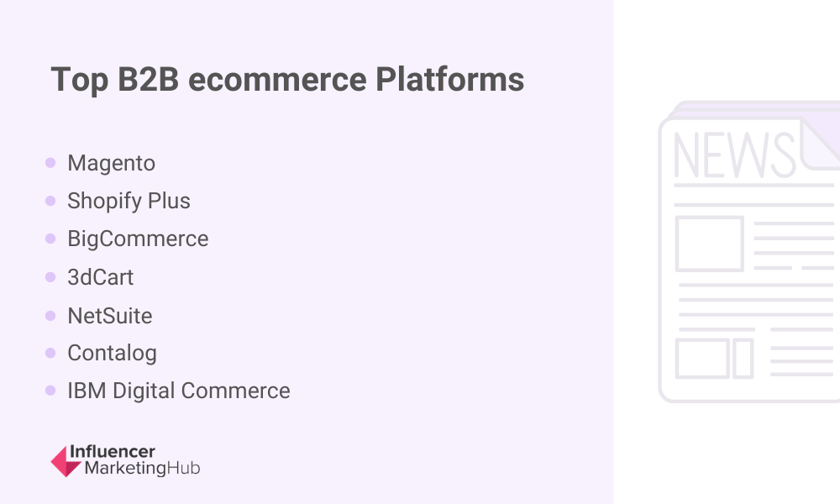The image size is (840, 504).
Task: Click the Influencer Marketing Hub pink logo icon
Action: pos(66,461)
